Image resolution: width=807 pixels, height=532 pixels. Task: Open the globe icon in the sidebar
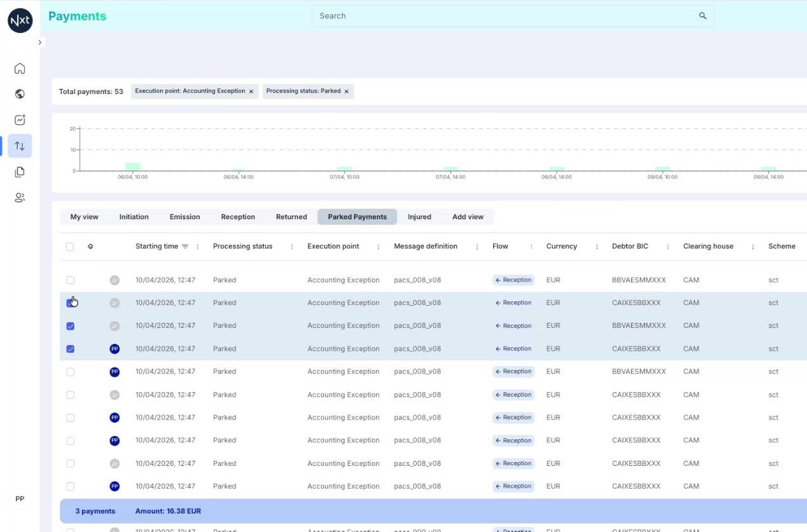coord(20,94)
